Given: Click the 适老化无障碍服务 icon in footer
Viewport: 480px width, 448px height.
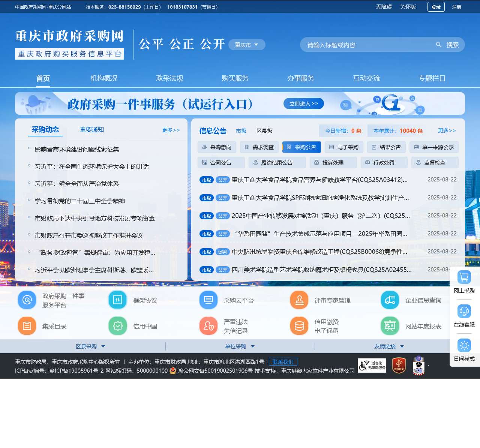Looking at the screenshot, I should tap(372, 365).
